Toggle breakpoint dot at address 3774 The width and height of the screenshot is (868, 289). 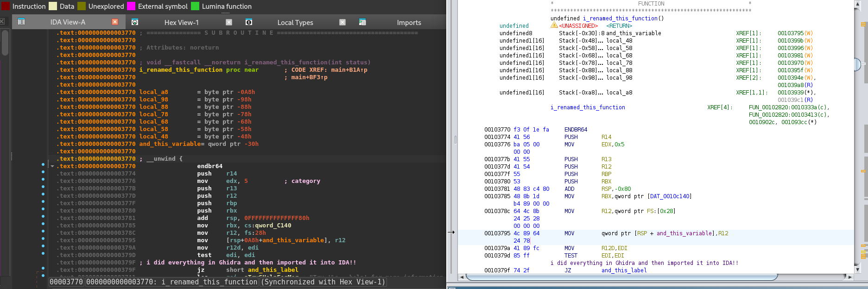43,172
